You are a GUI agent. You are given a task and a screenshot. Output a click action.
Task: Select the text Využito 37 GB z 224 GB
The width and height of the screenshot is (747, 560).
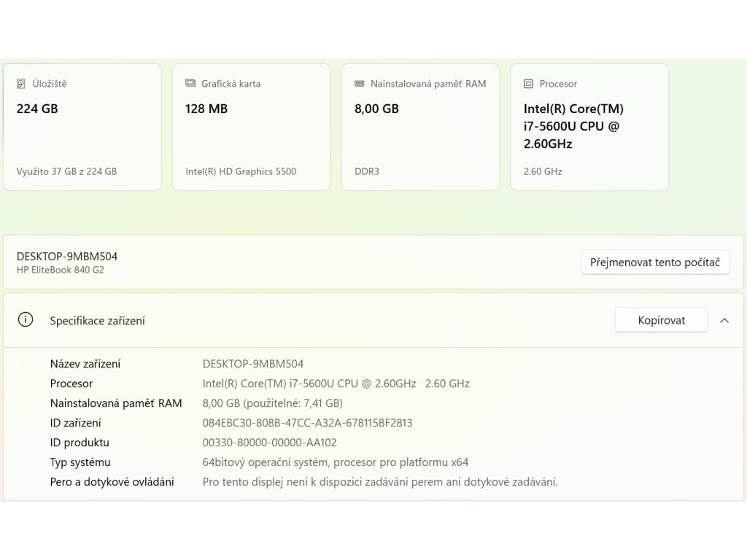point(66,171)
